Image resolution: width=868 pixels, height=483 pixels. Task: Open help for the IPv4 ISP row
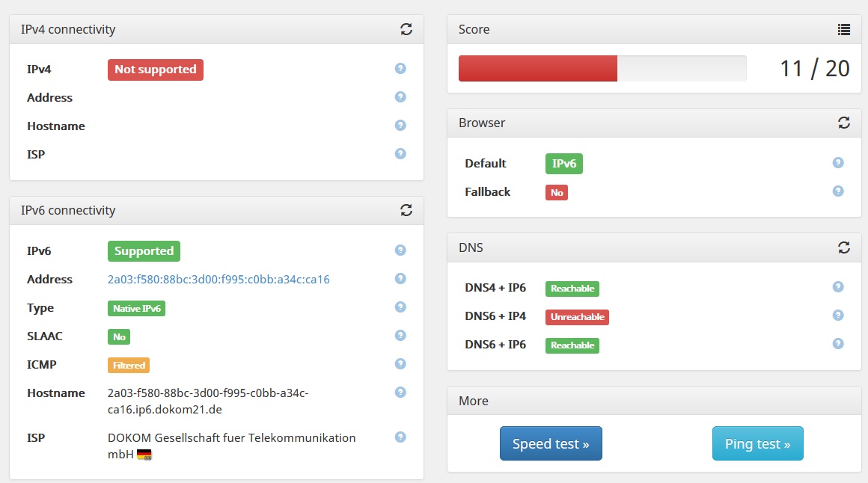pos(400,154)
